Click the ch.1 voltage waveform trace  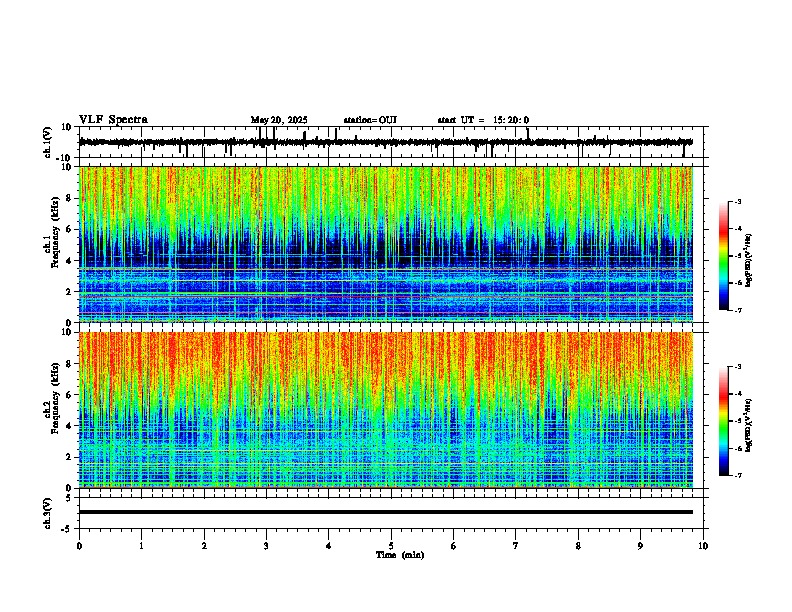tap(386, 142)
